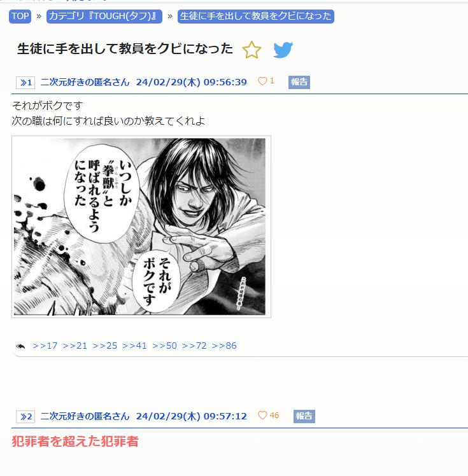Viewport: 468px width, 476px height.
Task: Jump to reply >>21
Action: [74, 346]
